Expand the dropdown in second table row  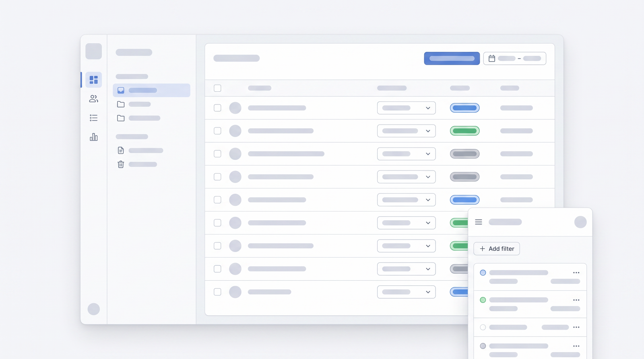pos(406,131)
